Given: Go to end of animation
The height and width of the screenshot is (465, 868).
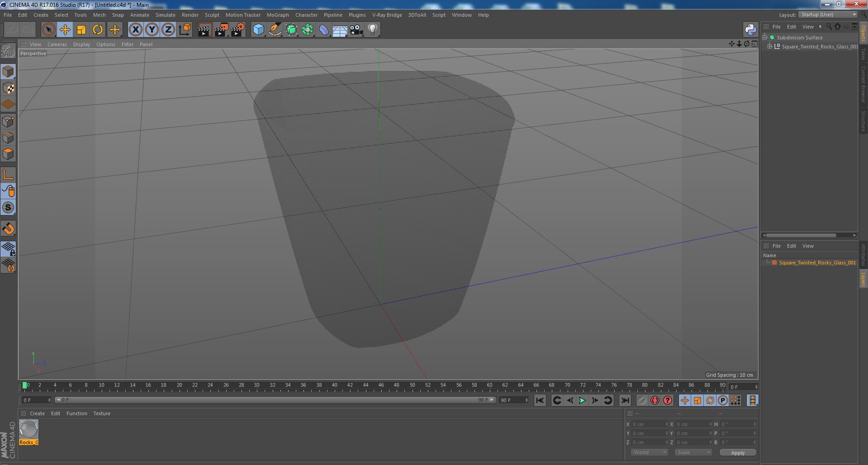Looking at the screenshot, I should [625, 400].
